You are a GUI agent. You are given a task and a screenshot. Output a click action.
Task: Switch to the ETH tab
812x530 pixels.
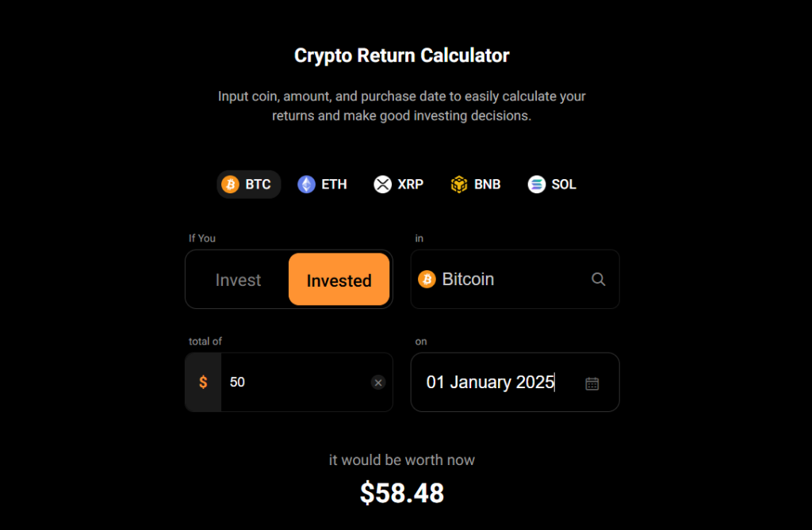[x=322, y=184]
